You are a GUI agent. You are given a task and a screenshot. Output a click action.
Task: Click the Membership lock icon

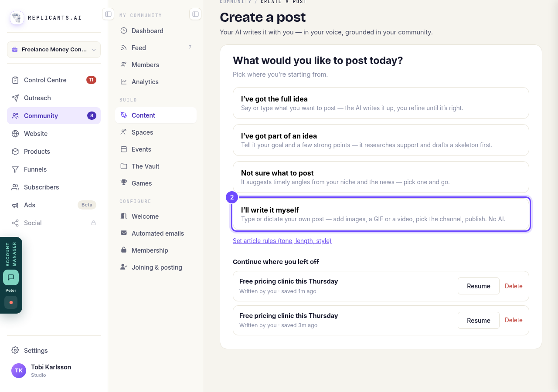tap(124, 250)
